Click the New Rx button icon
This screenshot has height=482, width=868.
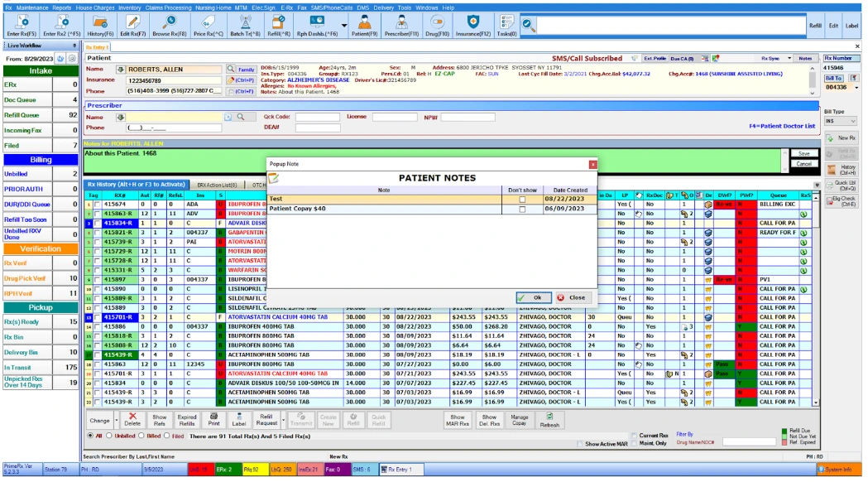tap(842, 138)
